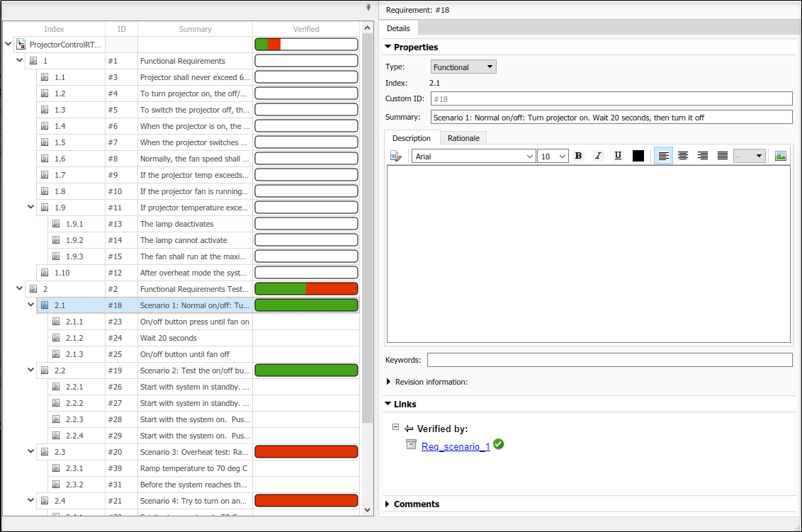Image resolution: width=802 pixels, height=532 pixels.
Task: Toggle underline formatting in description toolbar
Action: [618, 156]
